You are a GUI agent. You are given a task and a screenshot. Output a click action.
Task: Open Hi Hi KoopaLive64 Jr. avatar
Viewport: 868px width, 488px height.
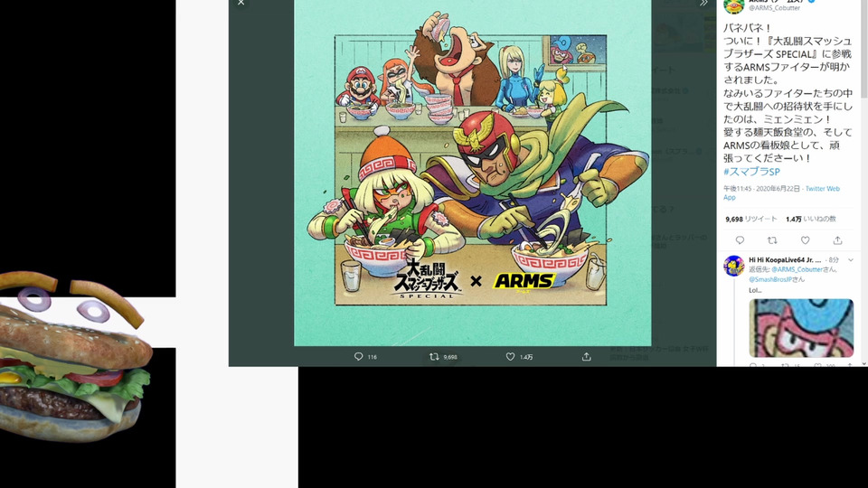click(733, 266)
